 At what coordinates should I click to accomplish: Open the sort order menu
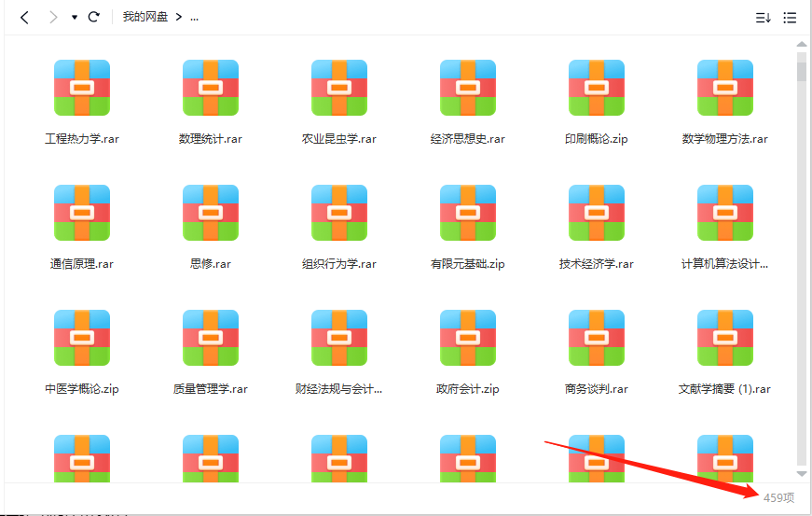[763, 18]
